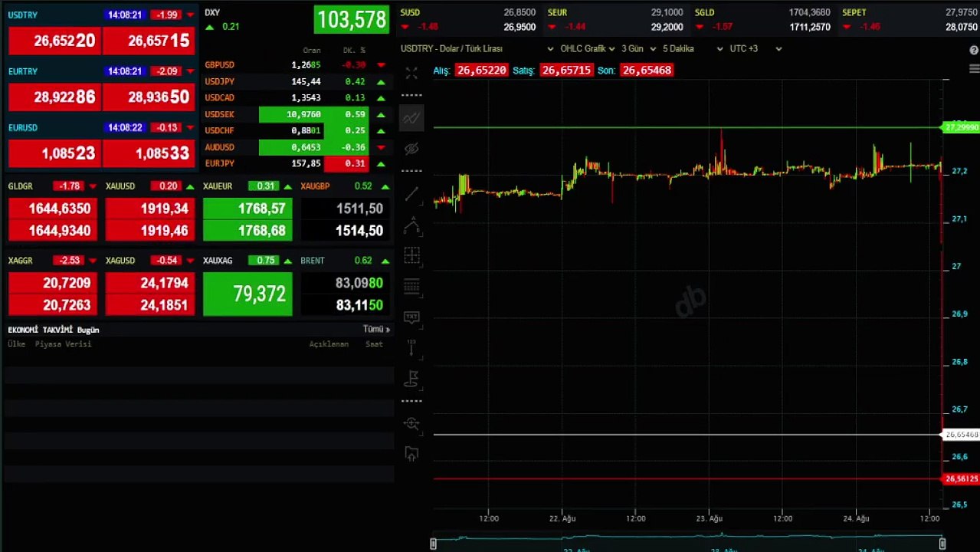
Task: Click the GLDGR red down arrow
Action: click(x=93, y=186)
